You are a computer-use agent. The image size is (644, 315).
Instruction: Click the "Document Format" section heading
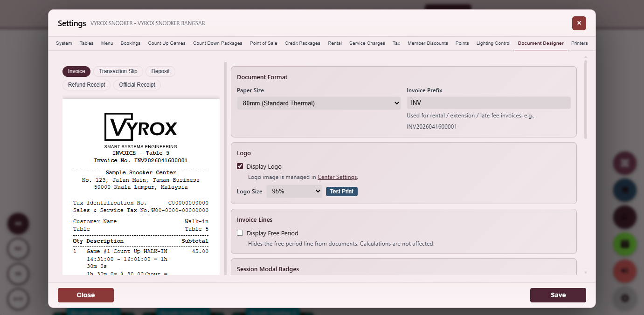[x=262, y=77]
